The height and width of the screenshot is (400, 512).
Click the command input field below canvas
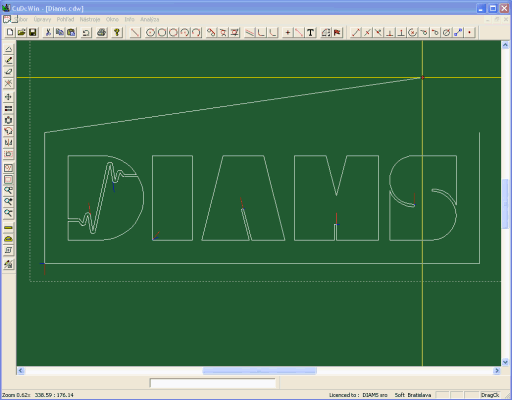[213, 383]
